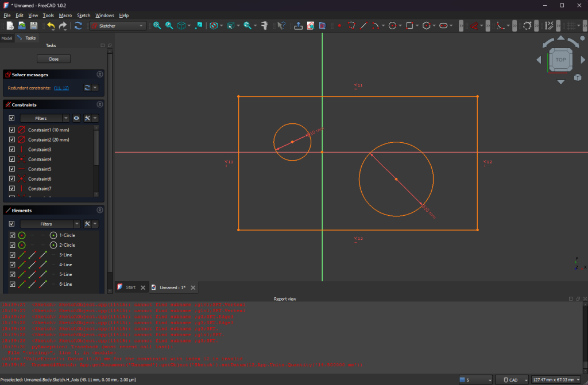Toggle the checkbox next to 3-Line

12,255
